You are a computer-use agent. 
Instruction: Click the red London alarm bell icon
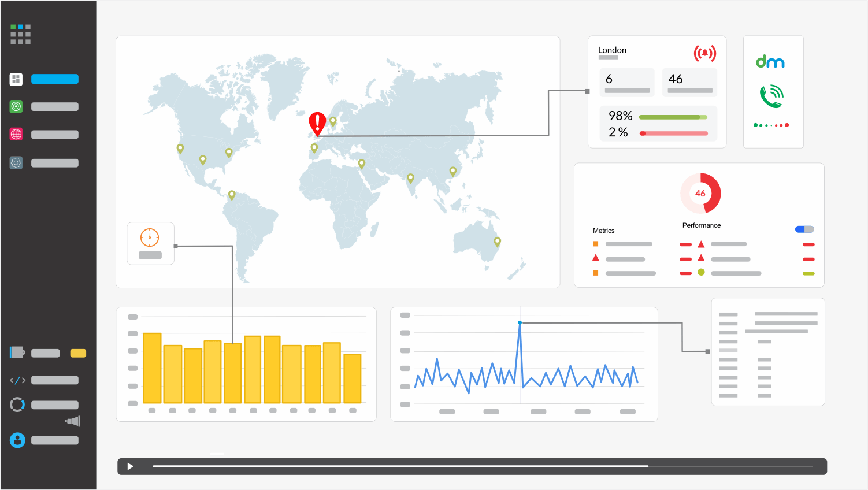coord(704,54)
